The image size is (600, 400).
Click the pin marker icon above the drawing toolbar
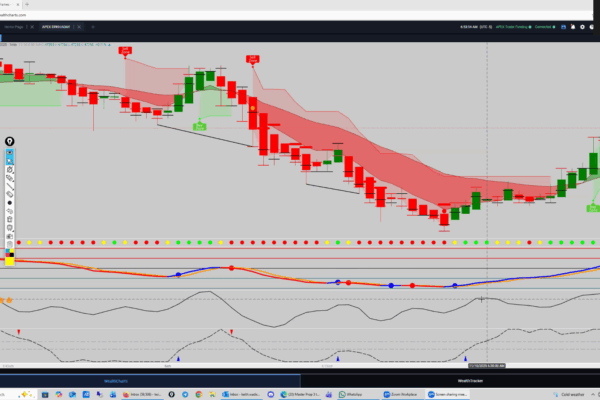(10, 142)
